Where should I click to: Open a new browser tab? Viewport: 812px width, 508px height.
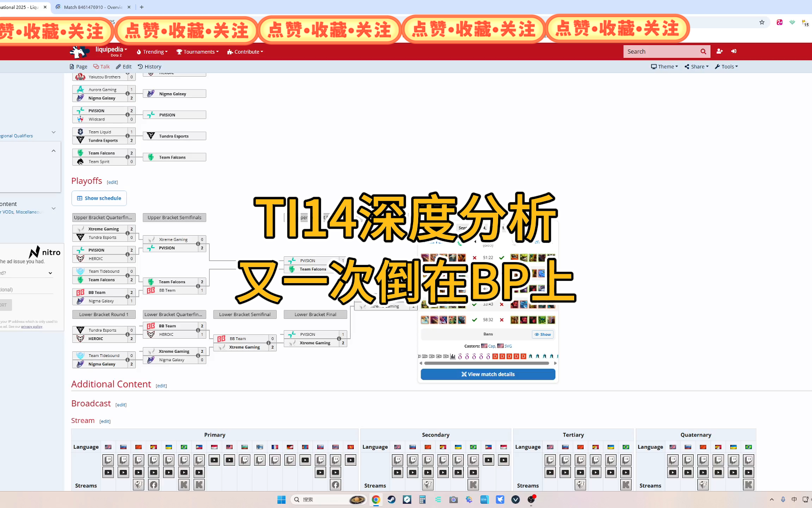141,7
